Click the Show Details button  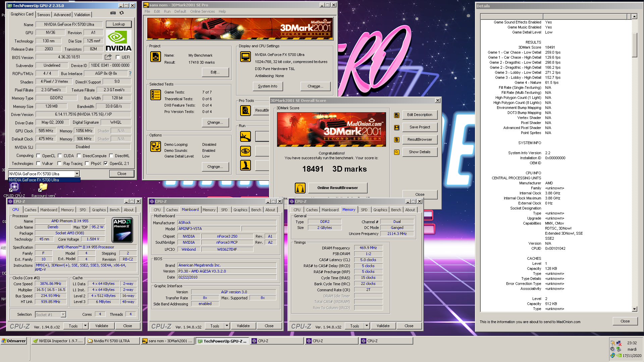point(419,152)
